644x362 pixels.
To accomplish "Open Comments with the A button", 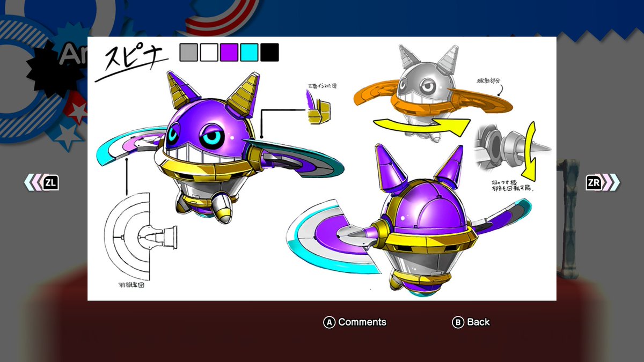I will click(354, 322).
